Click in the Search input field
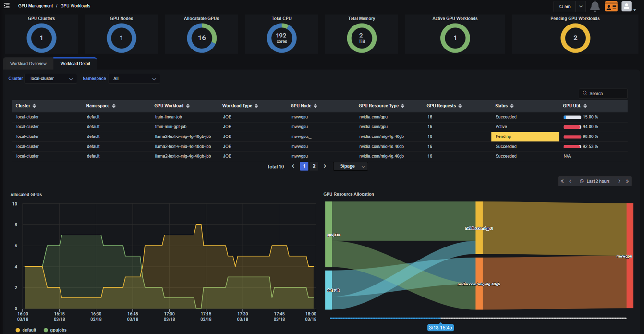This screenshot has height=334, width=644. coord(603,93)
